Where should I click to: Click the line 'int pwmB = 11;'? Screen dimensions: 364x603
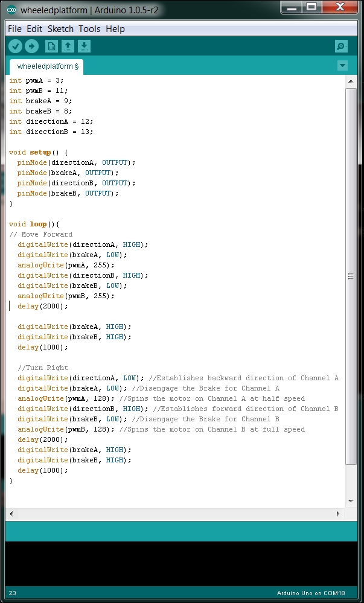(x=39, y=91)
